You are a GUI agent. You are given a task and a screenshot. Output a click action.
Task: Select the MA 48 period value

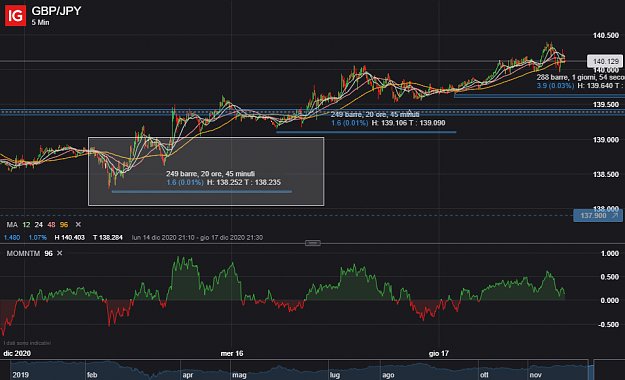point(51,225)
